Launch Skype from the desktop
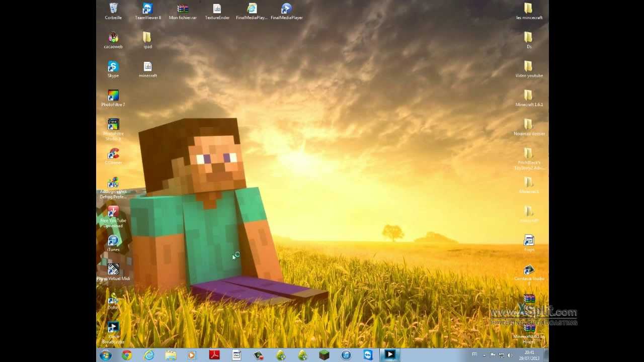This screenshot has height=362, width=644. click(x=113, y=69)
